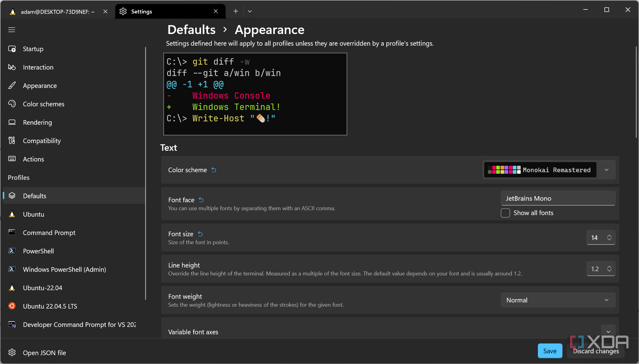This screenshot has height=364, width=639.
Task: Click the terminal preview pane
Action: coord(255,94)
